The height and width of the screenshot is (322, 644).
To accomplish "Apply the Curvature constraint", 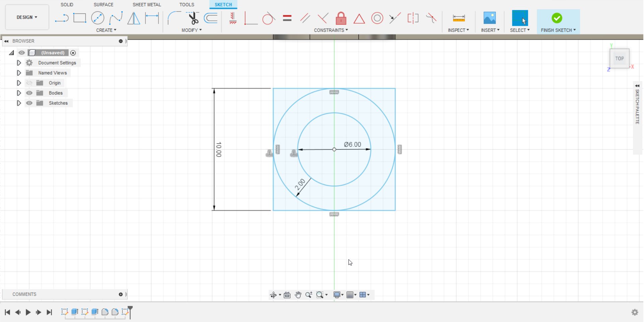I will pos(431,18).
